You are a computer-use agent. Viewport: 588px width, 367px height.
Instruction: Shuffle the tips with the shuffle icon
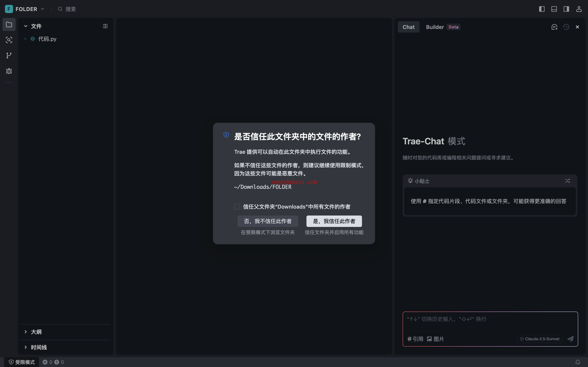coord(567,181)
